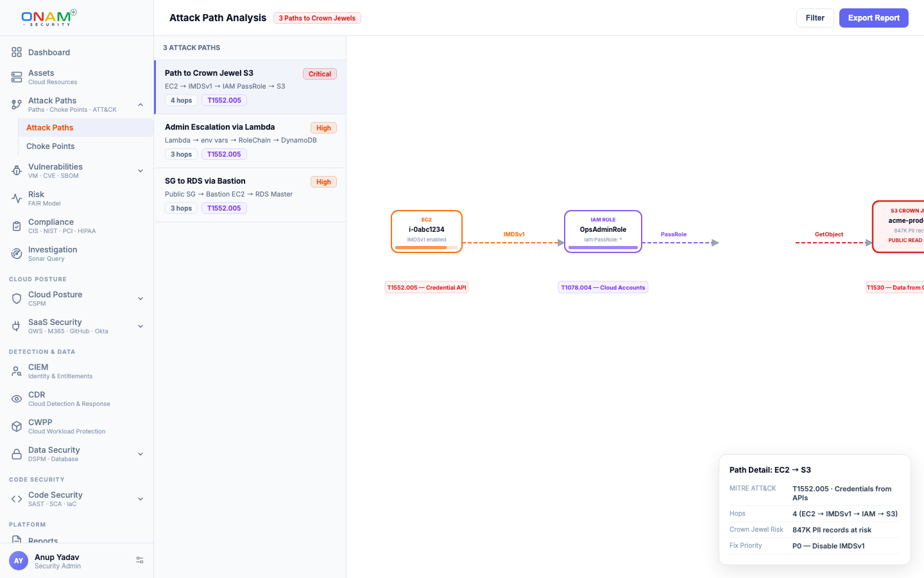Click the EC2 i-0abc1234 node

click(427, 231)
